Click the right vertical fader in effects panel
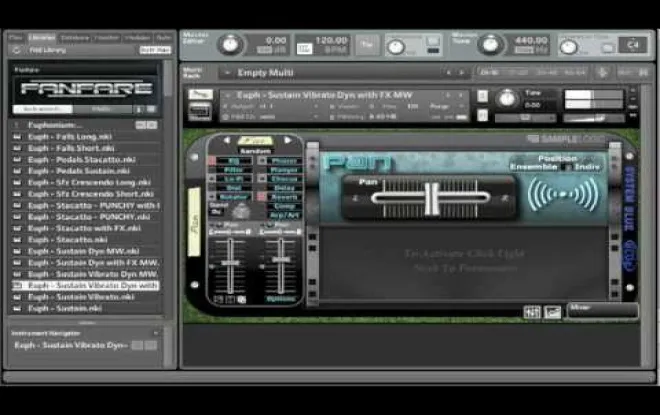Viewport: 660px width, 415px height. 280,260
